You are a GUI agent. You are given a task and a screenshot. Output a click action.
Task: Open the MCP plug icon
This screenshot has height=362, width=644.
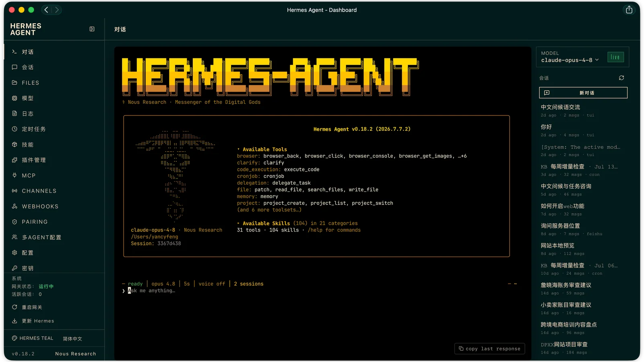click(14, 175)
